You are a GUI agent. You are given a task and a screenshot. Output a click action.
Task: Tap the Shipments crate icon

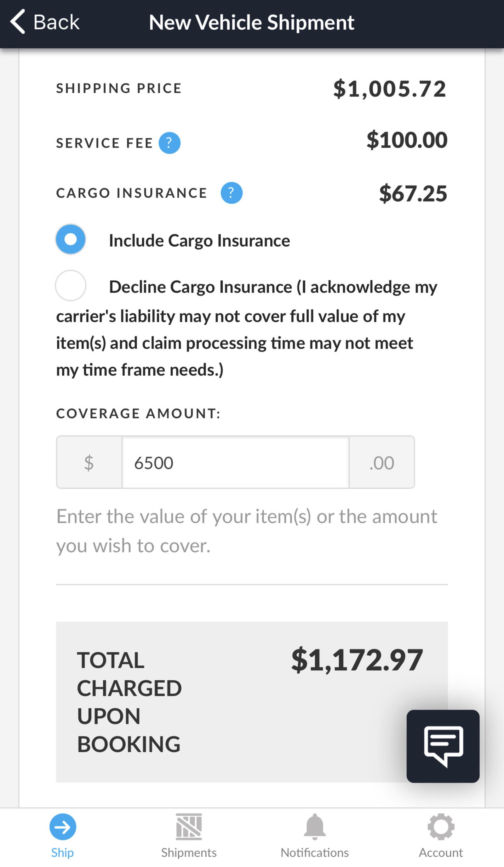(x=189, y=826)
